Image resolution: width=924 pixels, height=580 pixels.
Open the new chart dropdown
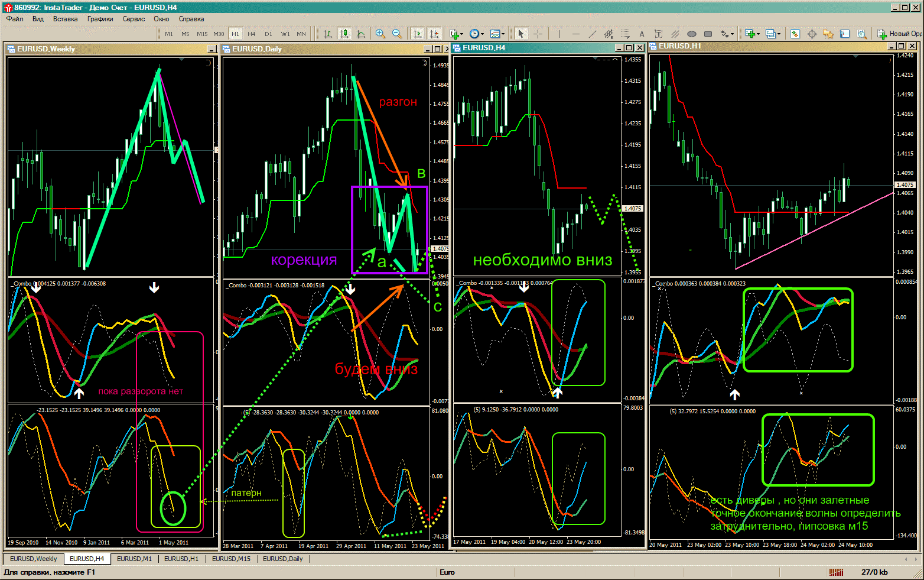pos(752,34)
